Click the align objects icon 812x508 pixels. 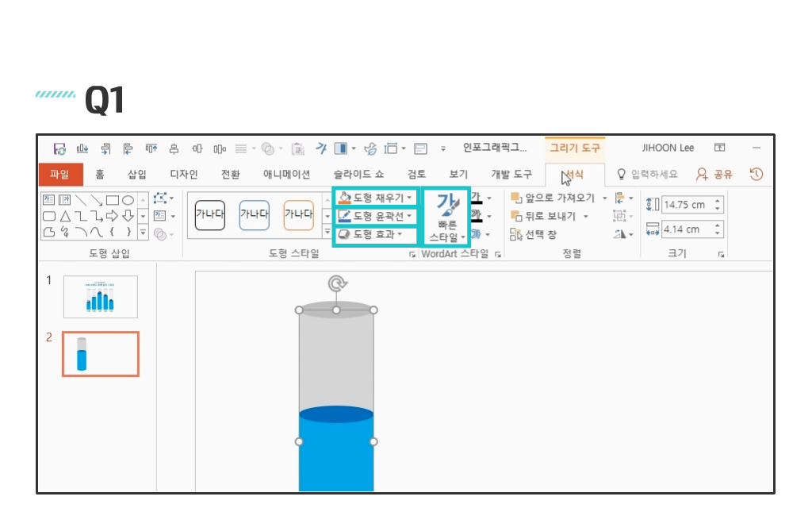620,198
